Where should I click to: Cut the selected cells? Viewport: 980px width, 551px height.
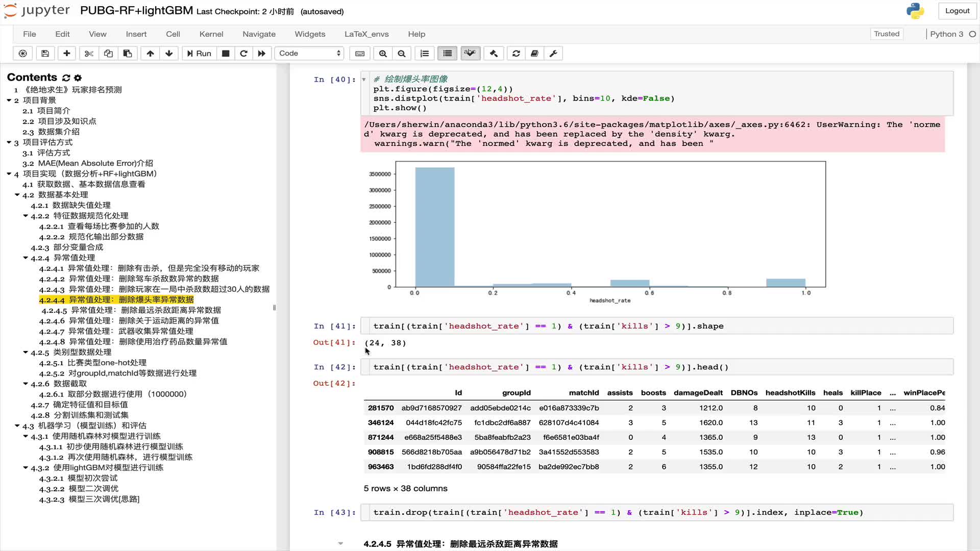coord(89,53)
